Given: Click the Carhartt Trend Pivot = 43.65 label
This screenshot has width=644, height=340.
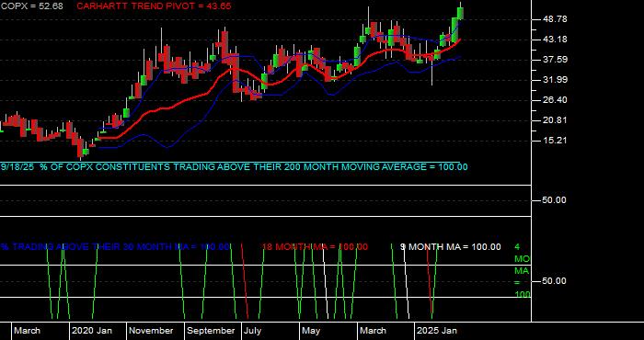Looking at the screenshot, I should [x=154, y=6].
